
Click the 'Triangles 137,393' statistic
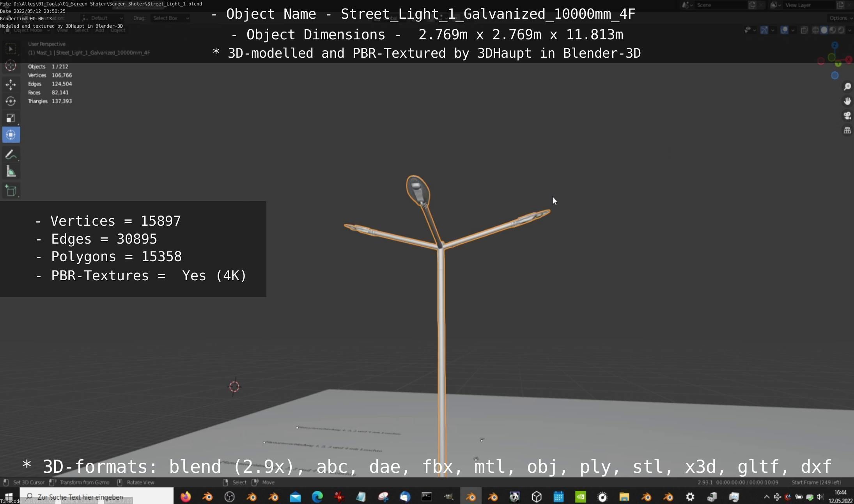(x=50, y=101)
